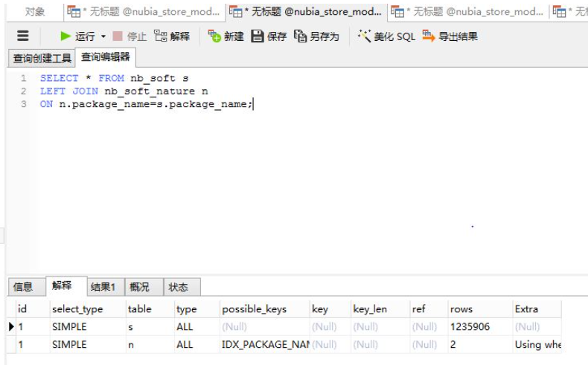Open the third 无标题 @nubia_store_mod query tab
Screen dimensions: 588x365
[x=467, y=12]
